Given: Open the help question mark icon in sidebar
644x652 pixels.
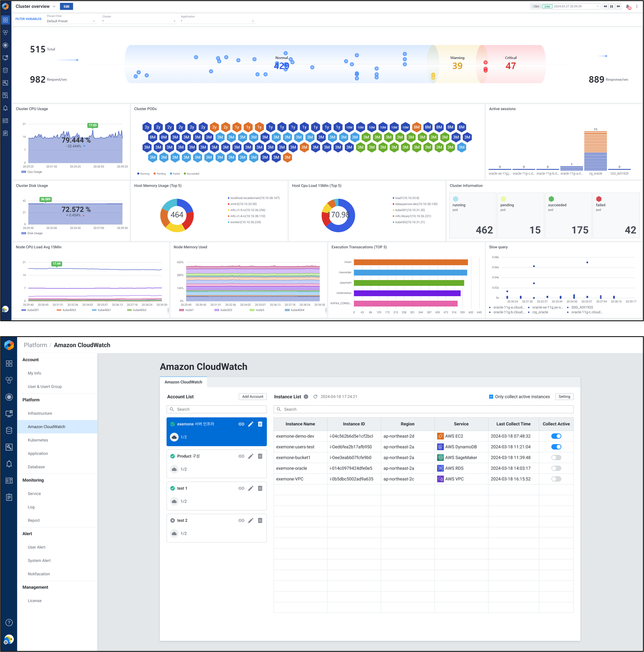Looking at the screenshot, I should (9, 623).
